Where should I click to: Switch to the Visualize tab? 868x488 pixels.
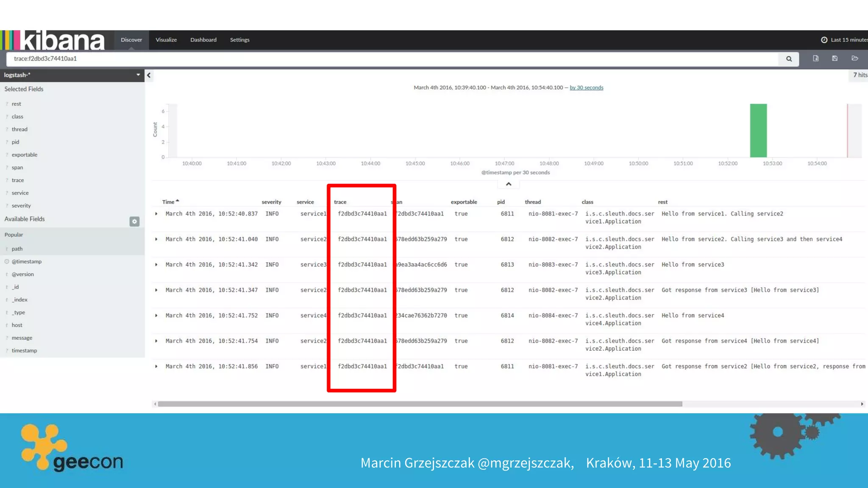[166, 40]
